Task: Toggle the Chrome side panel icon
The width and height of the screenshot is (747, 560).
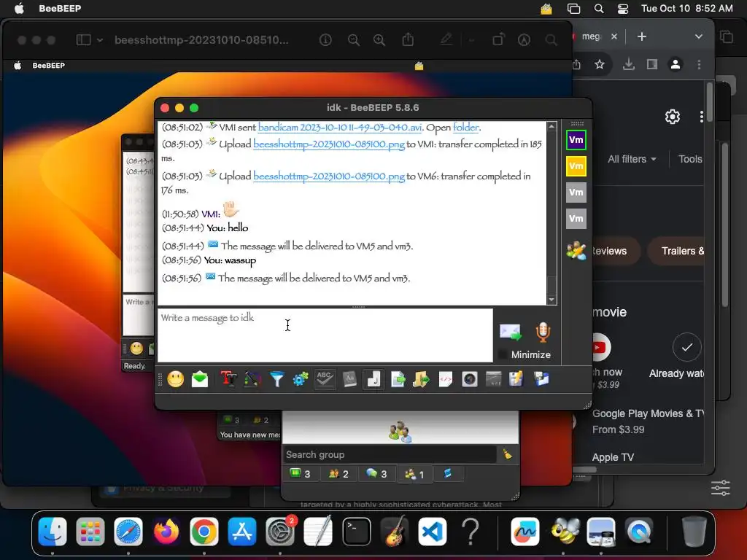Action: click(651, 64)
